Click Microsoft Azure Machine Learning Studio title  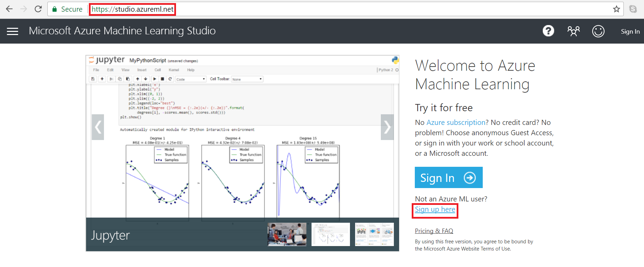pos(122,31)
